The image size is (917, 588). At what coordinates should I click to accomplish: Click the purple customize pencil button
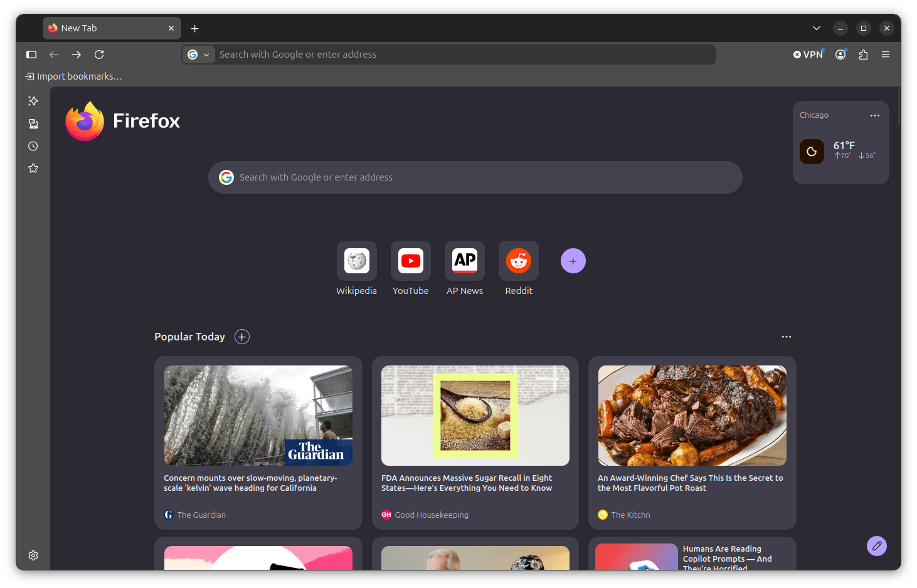(x=877, y=546)
